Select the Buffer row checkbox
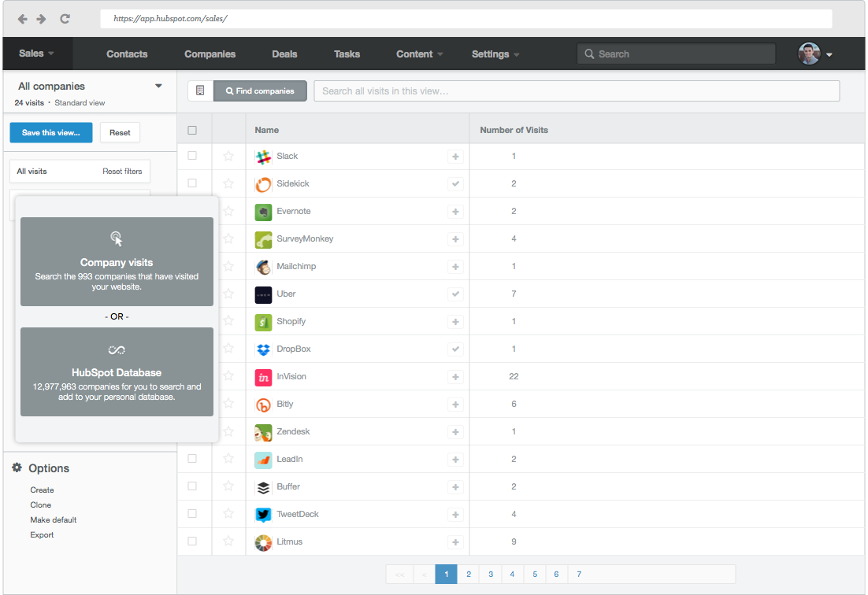Image resolution: width=868 pixels, height=595 pixels. (x=192, y=486)
